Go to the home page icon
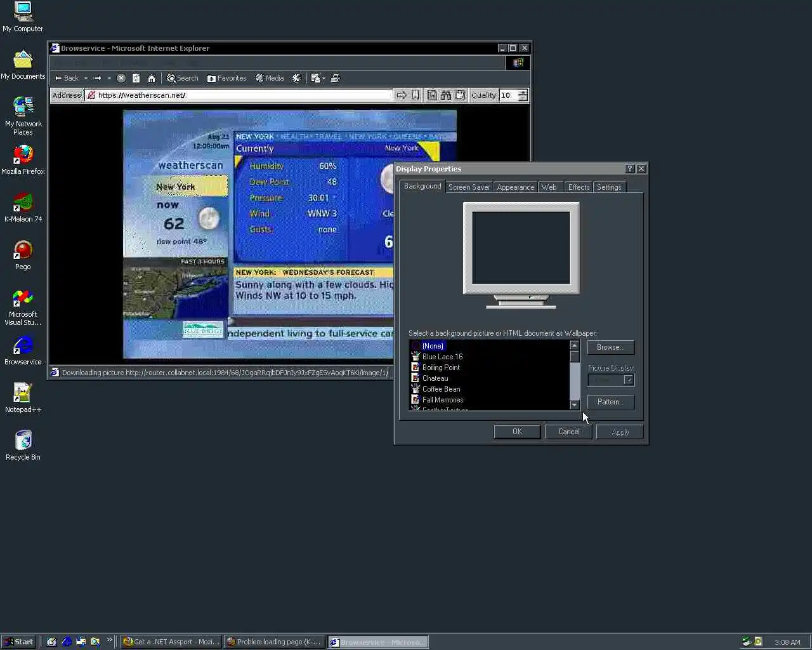 (x=152, y=78)
